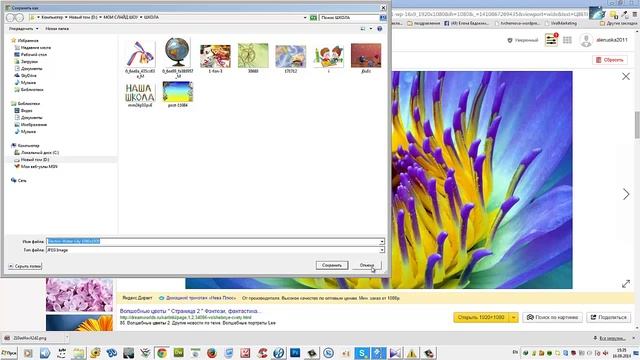Screen dimensions: 640x360
Task: Open the Упорядочить menu
Action: click(23, 29)
